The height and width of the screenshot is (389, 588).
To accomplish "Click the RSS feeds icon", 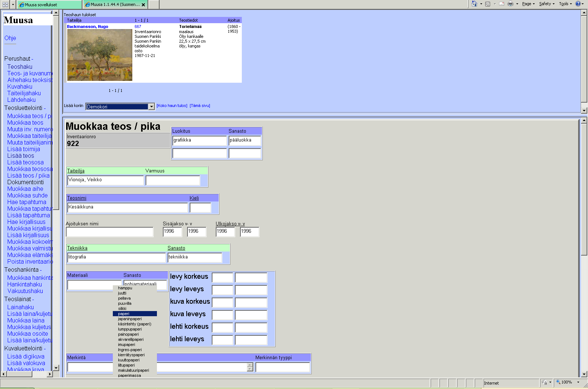I will click(488, 4).
